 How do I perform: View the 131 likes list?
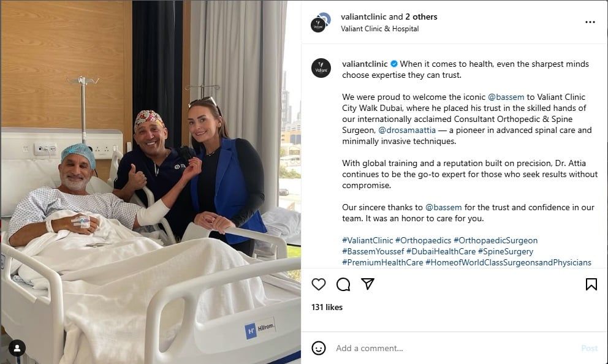click(327, 307)
